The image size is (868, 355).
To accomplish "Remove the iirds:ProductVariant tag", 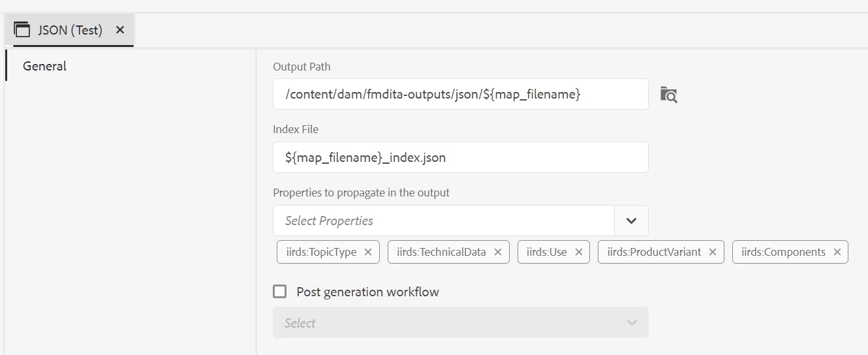I will [x=713, y=252].
